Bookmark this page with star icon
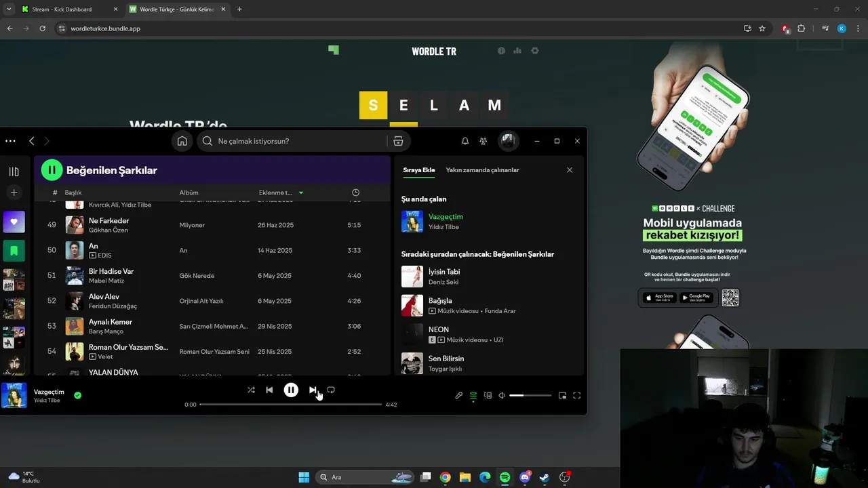This screenshot has width=868, height=488. pyautogui.click(x=762, y=28)
